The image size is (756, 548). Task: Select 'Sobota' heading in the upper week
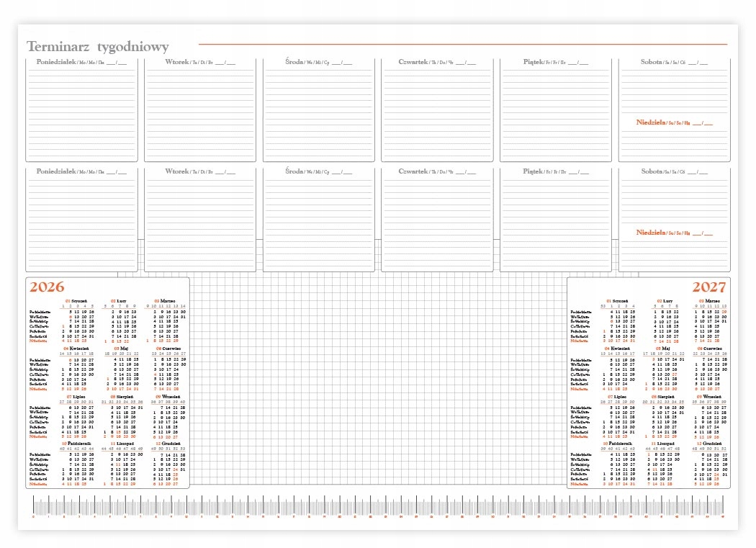(651, 62)
